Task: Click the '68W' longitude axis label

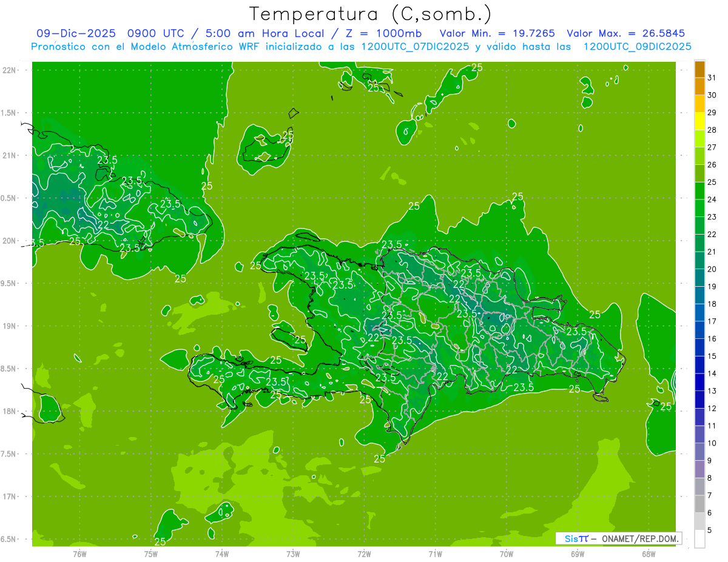Action: click(649, 554)
